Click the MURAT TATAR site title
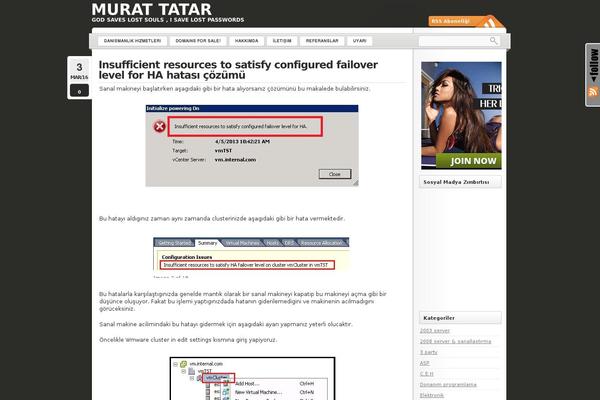The height and width of the screenshot is (400, 600). point(152,9)
